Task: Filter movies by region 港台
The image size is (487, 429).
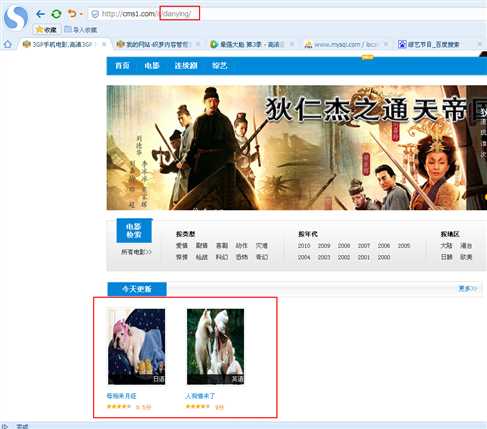Action: coord(466,246)
